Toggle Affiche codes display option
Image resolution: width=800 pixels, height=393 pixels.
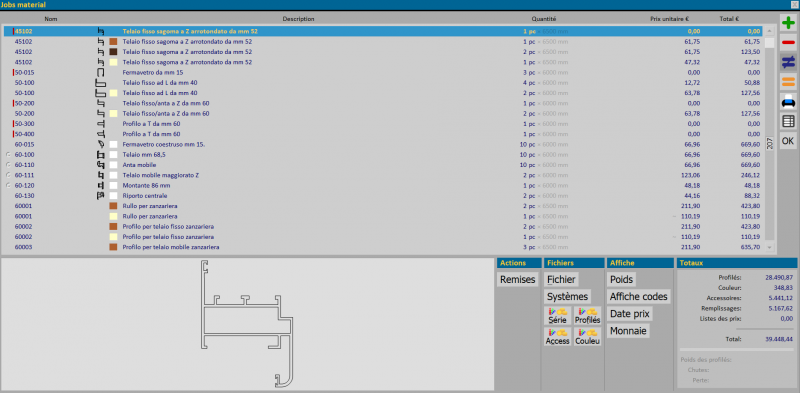[x=639, y=297]
